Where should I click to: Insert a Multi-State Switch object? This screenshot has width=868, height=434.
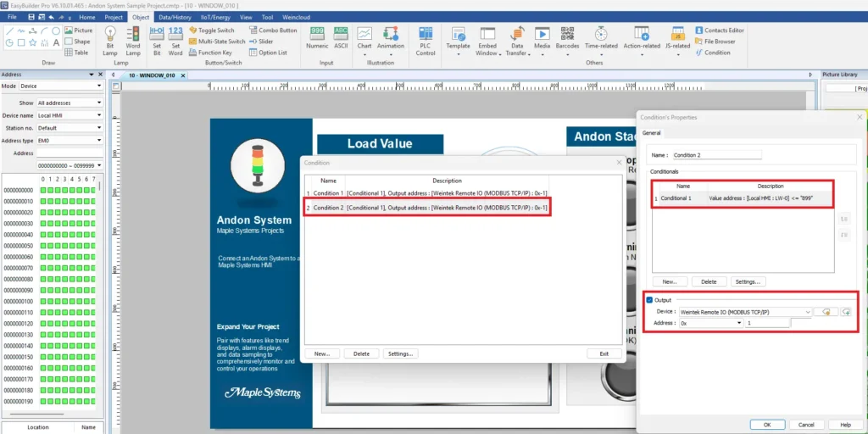[x=218, y=42]
